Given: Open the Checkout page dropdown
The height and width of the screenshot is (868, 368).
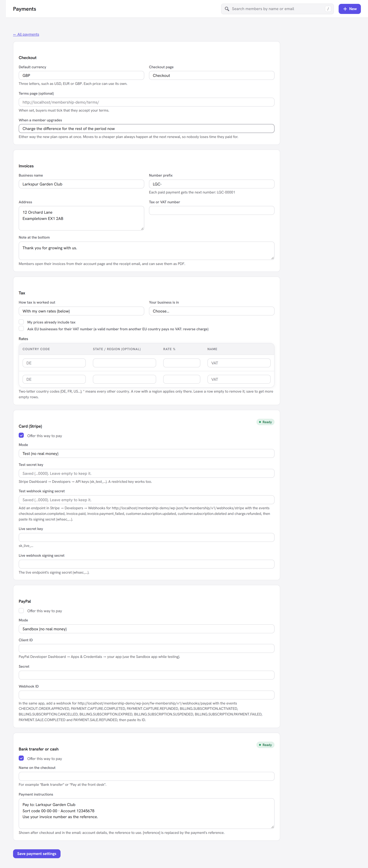Looking at the screenshot, I should pyautogui.click(x=212, y=76).
